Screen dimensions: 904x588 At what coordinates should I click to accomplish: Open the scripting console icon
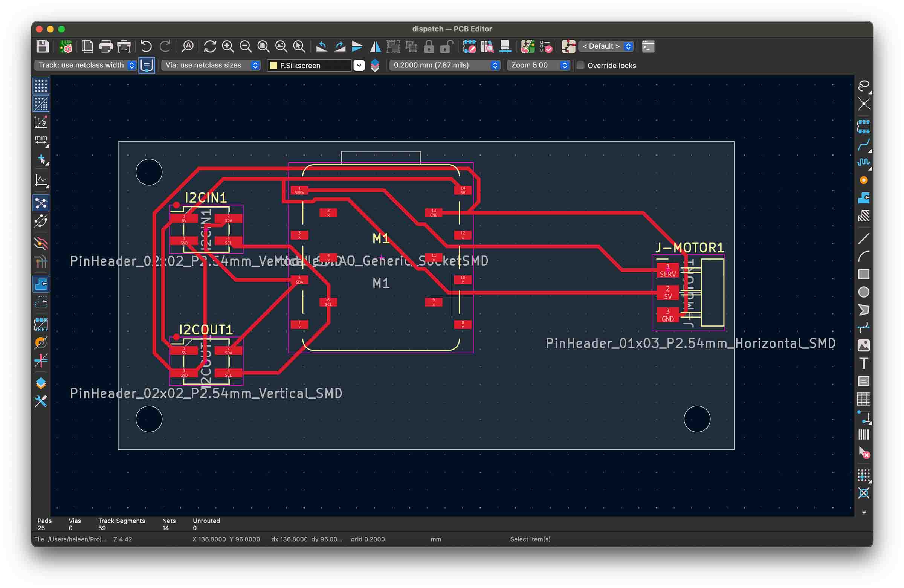pos(648,47)
